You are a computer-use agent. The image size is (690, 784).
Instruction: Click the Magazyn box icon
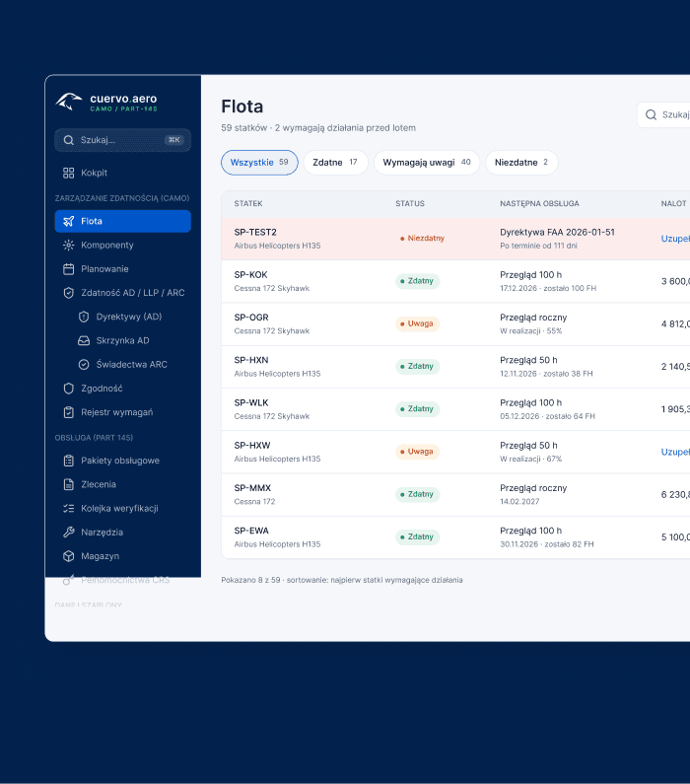coord(68,556)
